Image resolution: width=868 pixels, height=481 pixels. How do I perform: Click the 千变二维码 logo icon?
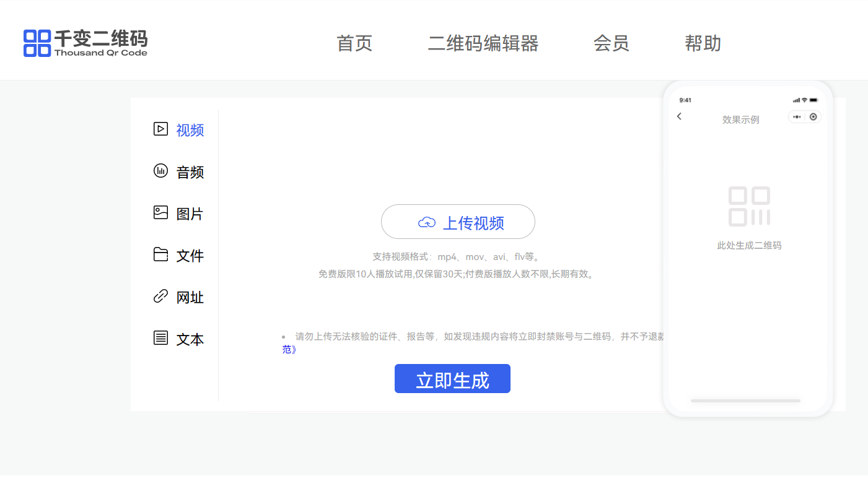pos(37,43)
